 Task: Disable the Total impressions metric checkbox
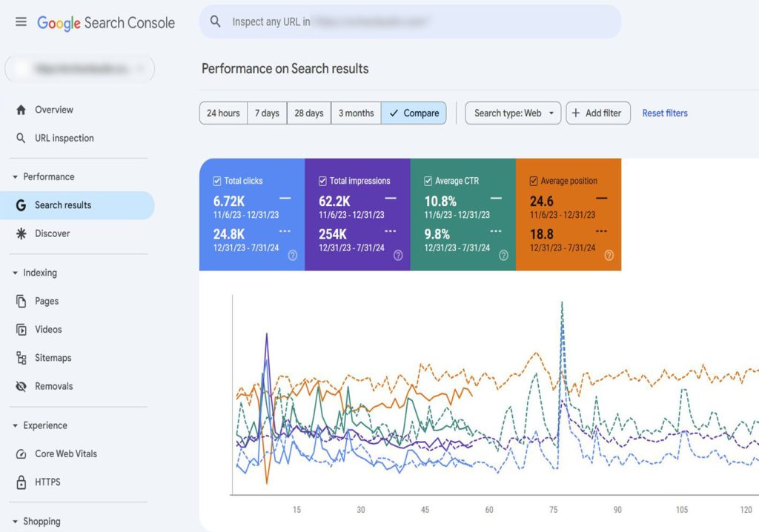pyautogui.click(x=322, y=180)
